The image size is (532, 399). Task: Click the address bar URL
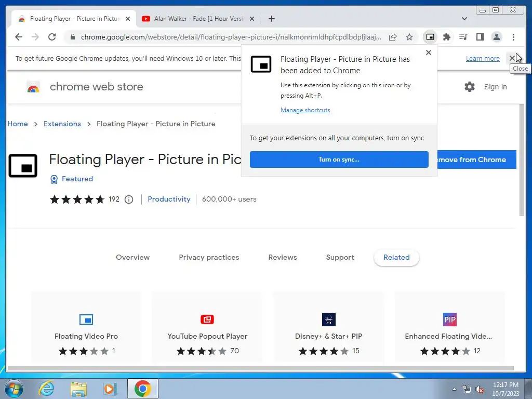point(231,37)
